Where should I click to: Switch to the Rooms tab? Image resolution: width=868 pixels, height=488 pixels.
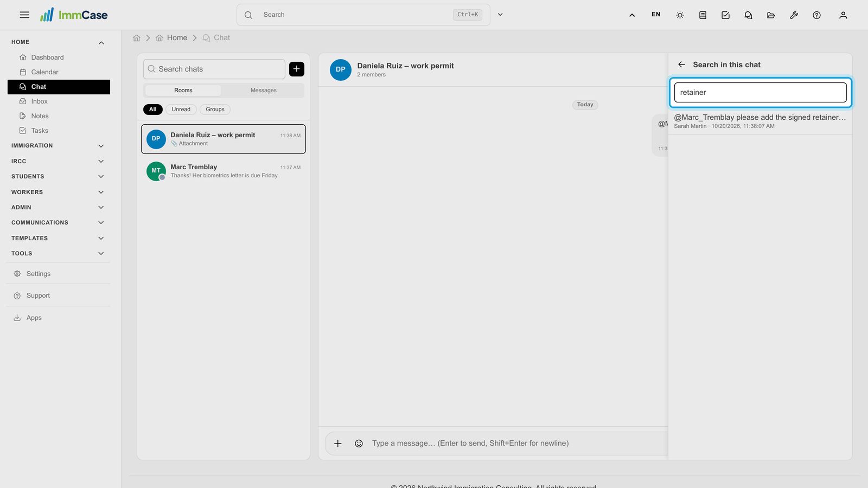click(183, 91)
